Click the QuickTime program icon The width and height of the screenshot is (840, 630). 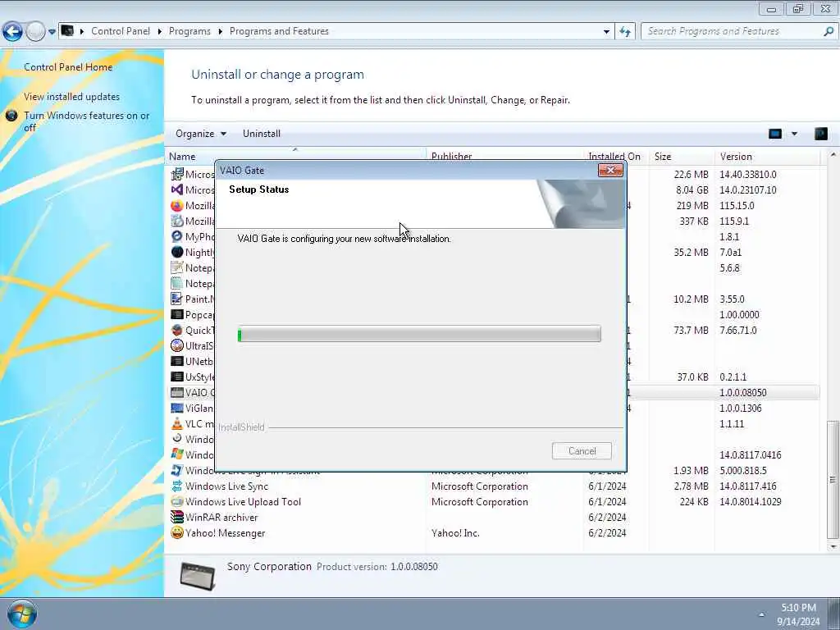click(177, 330)
